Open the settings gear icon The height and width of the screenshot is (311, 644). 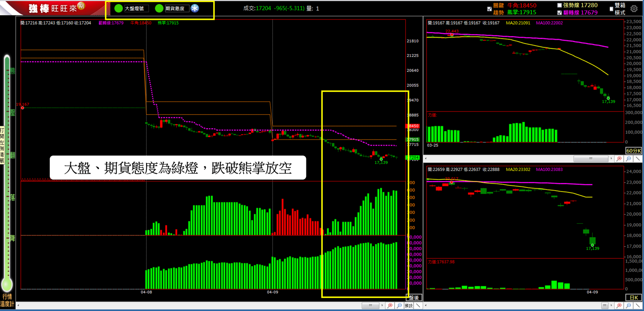[634, 9]
